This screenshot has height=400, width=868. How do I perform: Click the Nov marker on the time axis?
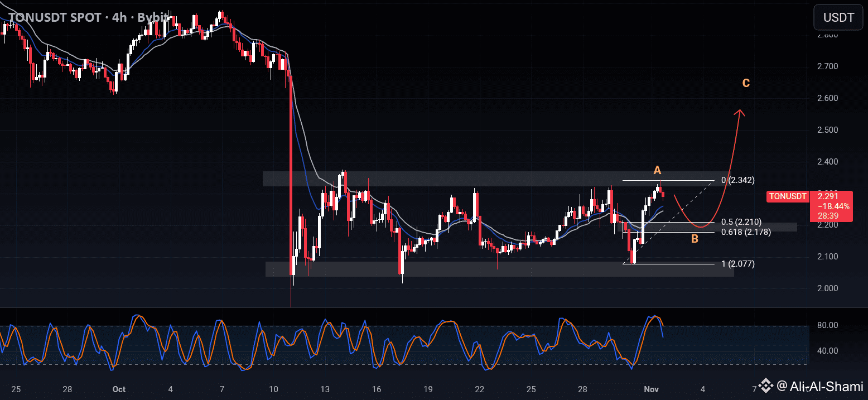(652, 389)
